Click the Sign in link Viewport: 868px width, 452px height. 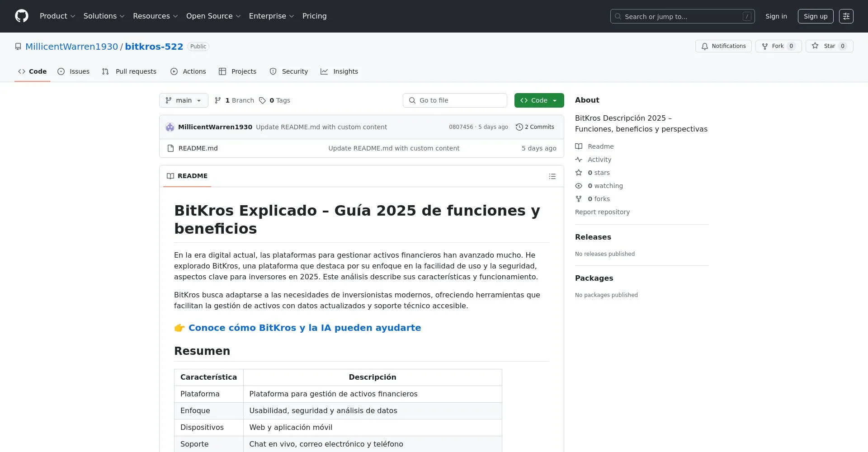click(x=776, y=16)
